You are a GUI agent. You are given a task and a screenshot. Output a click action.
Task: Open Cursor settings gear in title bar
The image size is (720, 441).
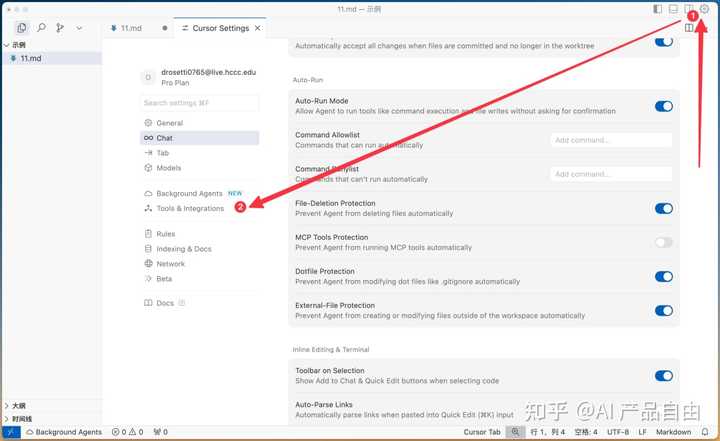[704, 9]
